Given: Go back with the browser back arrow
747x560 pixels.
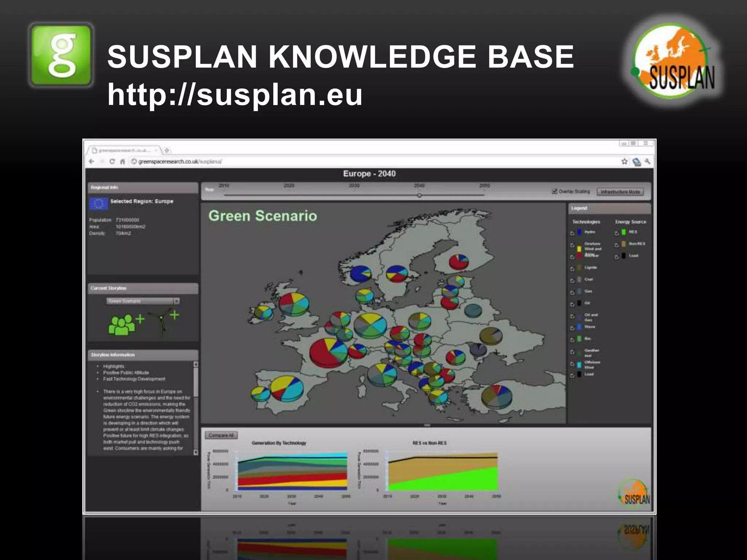Looking at the screenshot, I should point(92,162).
